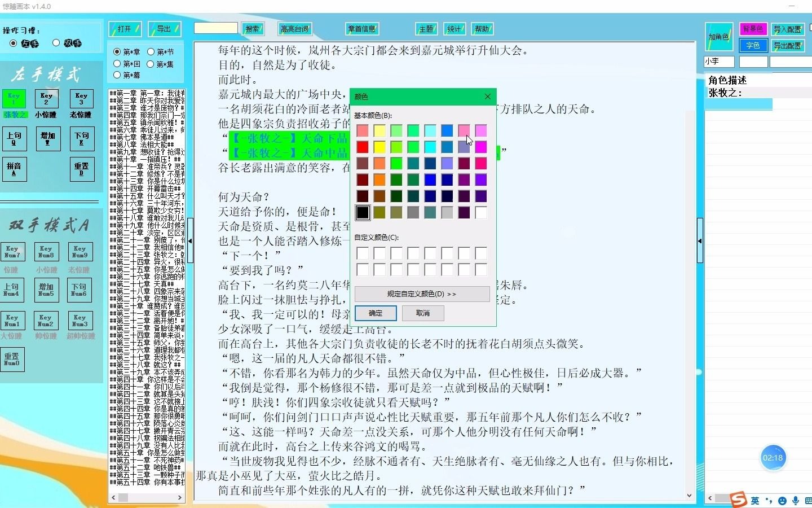Click the 导出 export button
Screen dimensions: 812x508
(165, 29)
